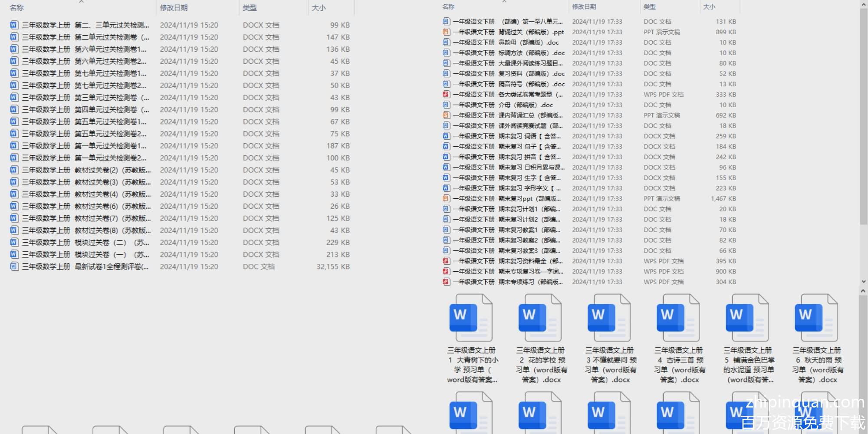Select the icon for 三年级数学上册 第七单元过关检测卷2
Viewport: 868px width, 434px height.
tap(14, 85)
